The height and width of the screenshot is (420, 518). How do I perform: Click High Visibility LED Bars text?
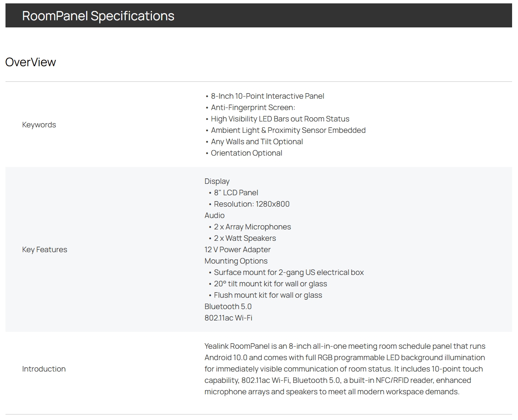click(x=280, y=119)
